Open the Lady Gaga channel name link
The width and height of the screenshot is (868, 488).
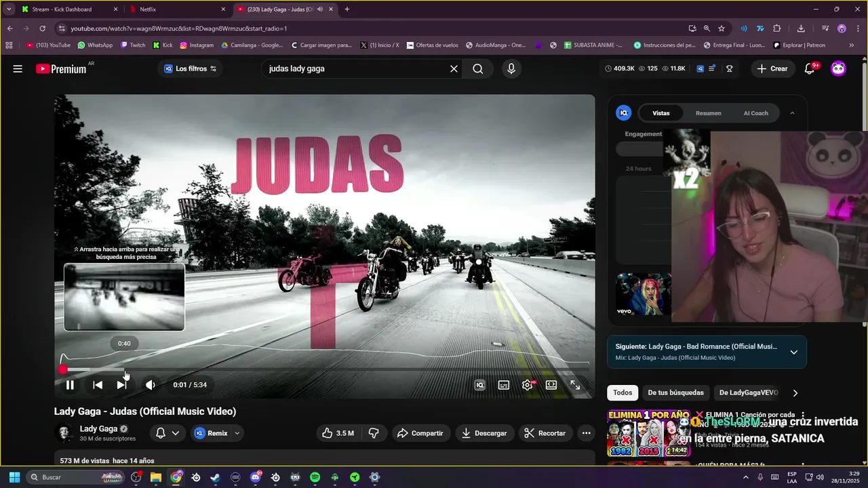pyautogui.click(x=98, y=428)
